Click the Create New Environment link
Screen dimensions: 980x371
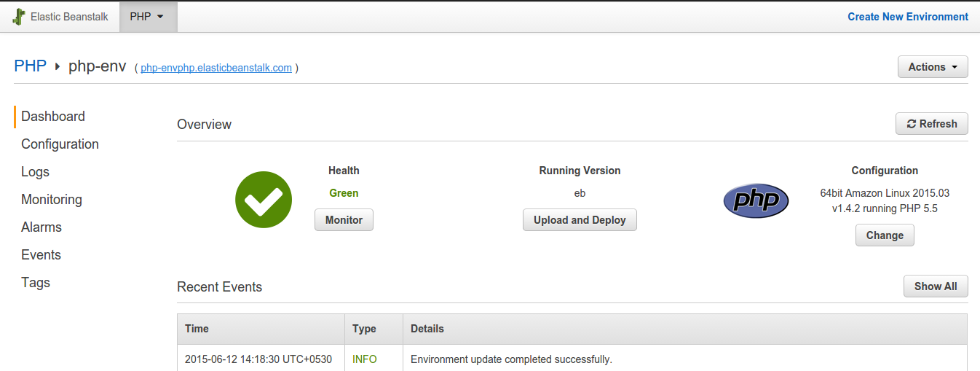pos(908,17)
